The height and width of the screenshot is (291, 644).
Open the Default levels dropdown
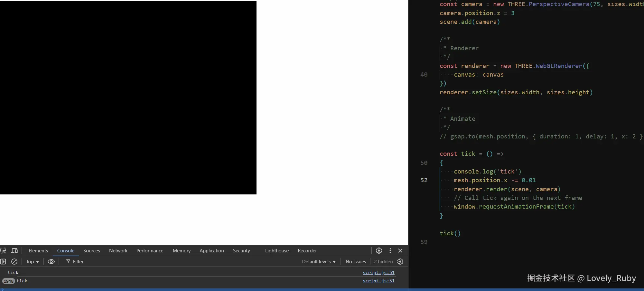click(x=319, y=262)
